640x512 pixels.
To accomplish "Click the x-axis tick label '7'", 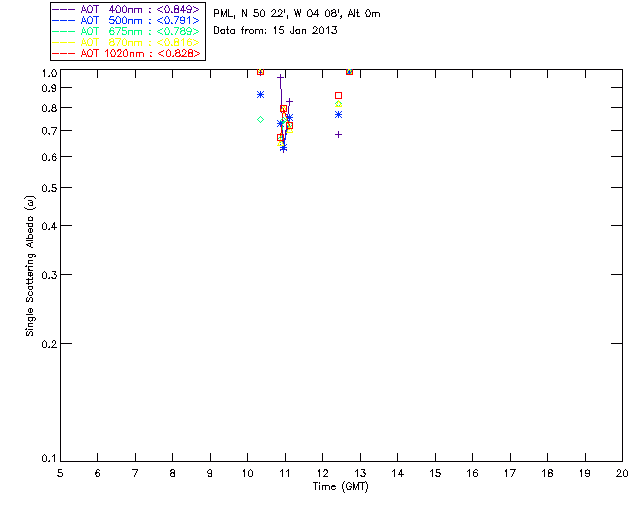I will pos(135,474).
